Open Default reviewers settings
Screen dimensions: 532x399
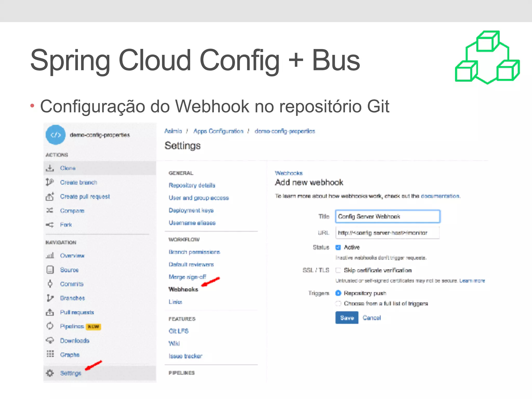pos(191,264)
